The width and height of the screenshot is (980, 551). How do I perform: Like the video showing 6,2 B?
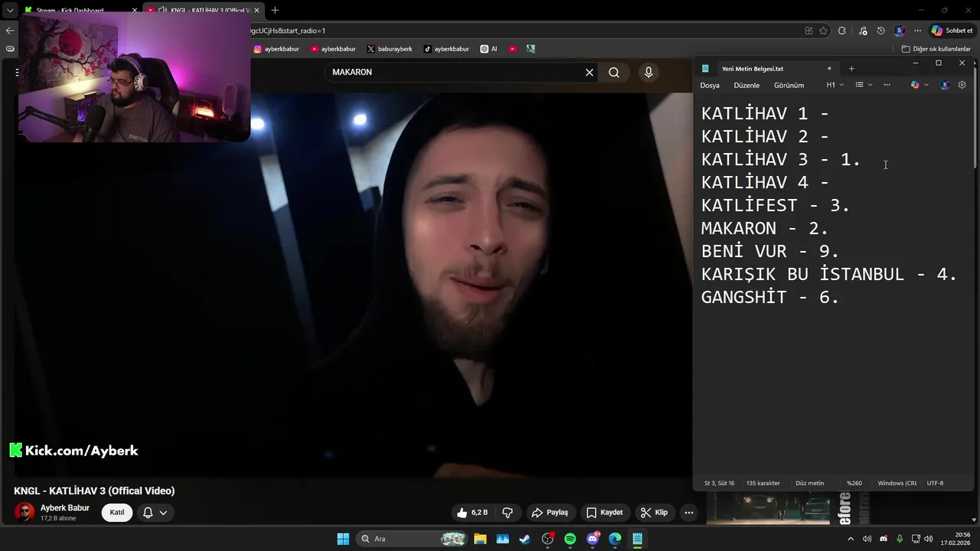click(x=472, y=513)
